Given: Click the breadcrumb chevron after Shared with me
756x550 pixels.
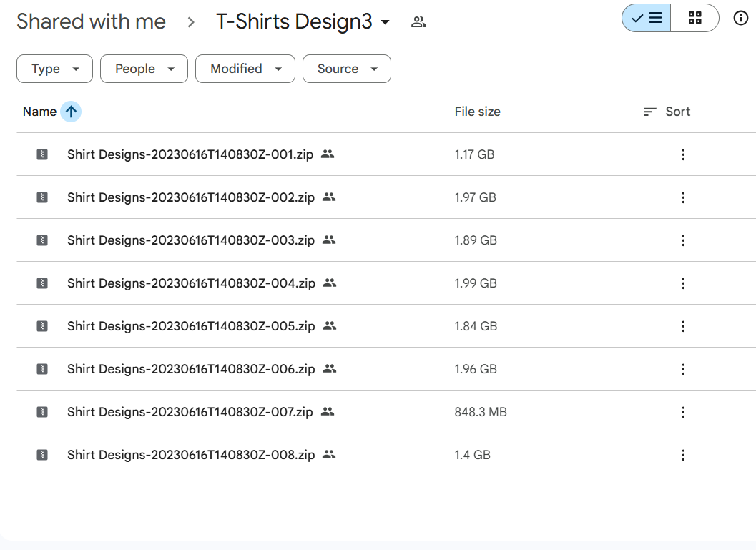Looking at the screenshot, I should pyautogui.click(x=191, y=22).
